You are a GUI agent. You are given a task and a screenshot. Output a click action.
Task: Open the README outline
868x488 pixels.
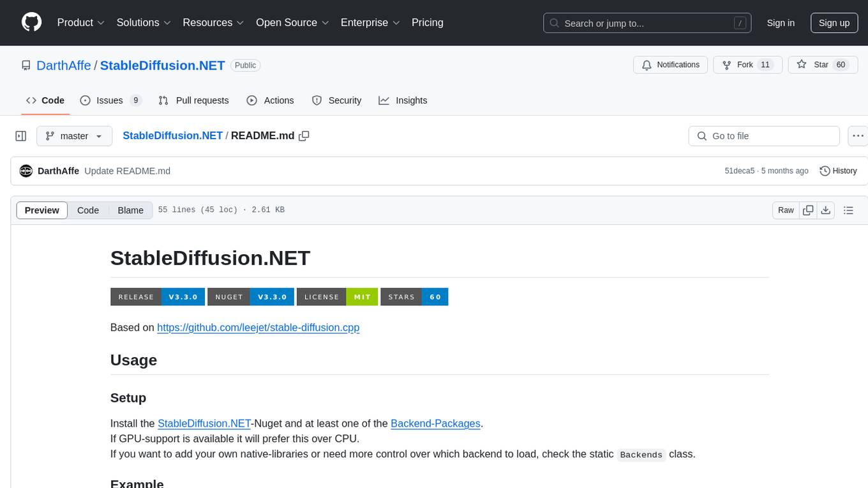point(848,210)
